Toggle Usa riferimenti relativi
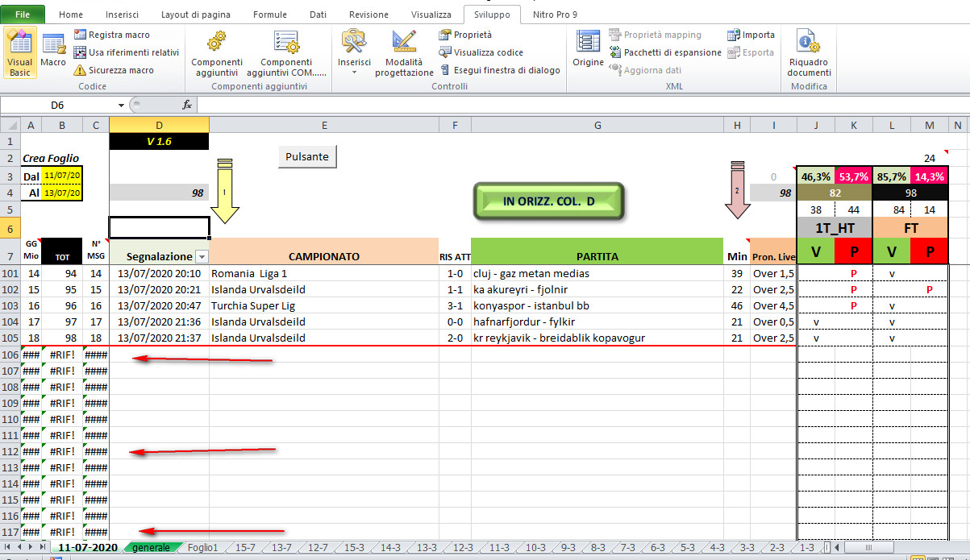This screenshot has width=970, height=560. [x=127, y=52]
